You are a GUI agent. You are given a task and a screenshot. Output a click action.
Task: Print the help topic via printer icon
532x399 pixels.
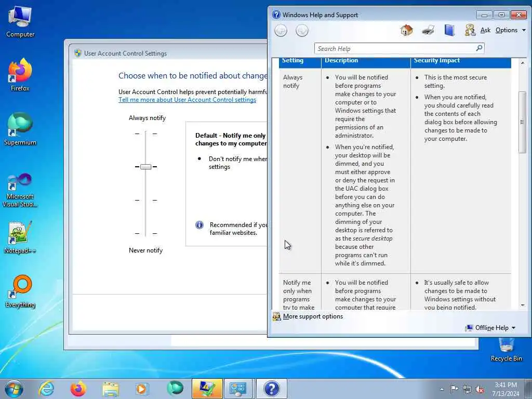tap(428, 30)
